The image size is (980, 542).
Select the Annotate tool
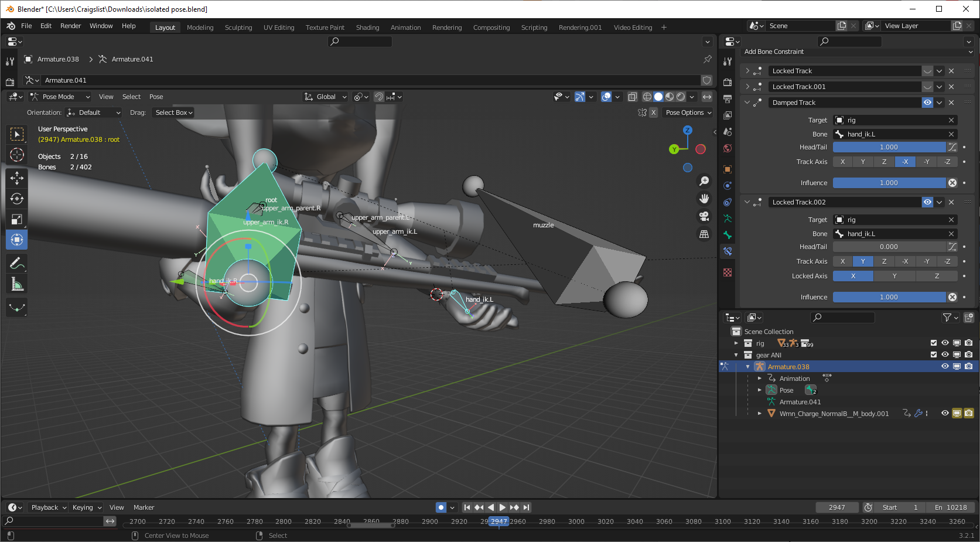[17, 264]
